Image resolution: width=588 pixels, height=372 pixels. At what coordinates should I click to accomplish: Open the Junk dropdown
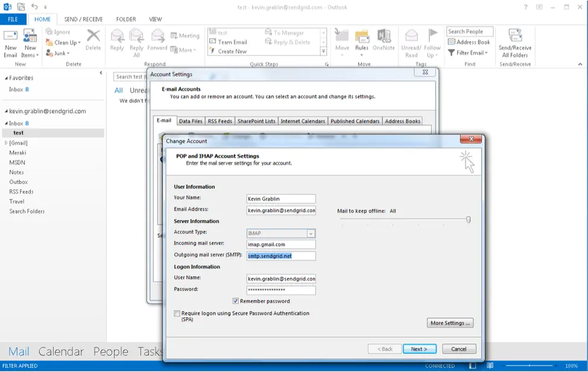tap(58, 53)
